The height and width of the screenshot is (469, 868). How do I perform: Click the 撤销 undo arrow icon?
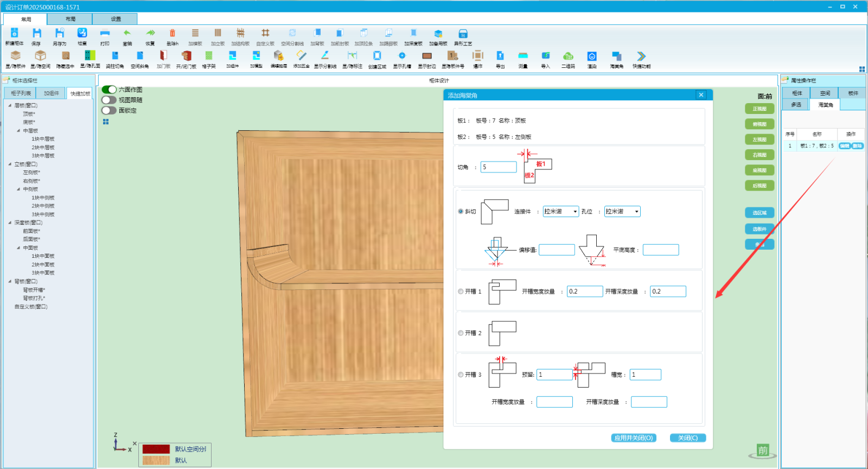tap(127, 33)
